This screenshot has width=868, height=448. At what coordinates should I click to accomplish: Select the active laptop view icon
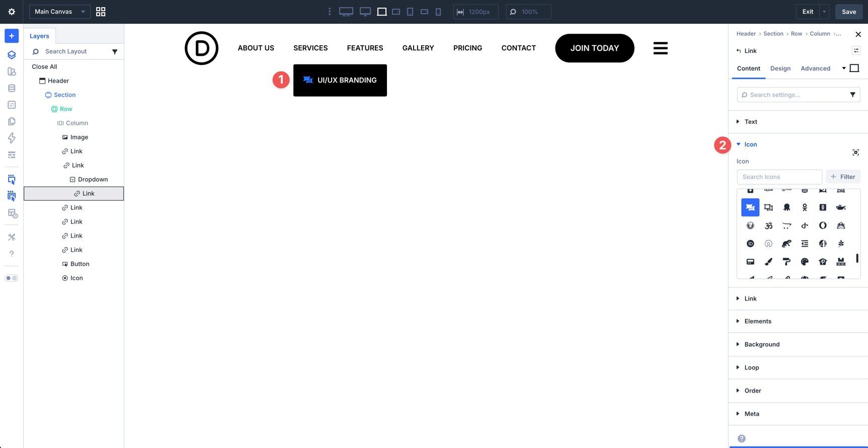[382, 12]
